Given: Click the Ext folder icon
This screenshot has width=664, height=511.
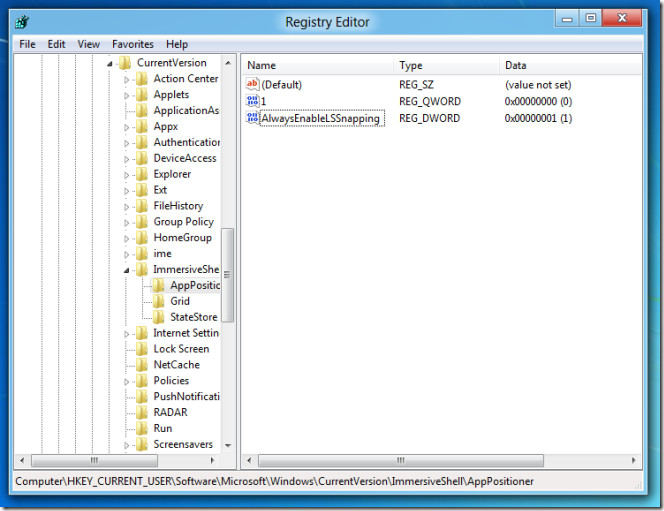Looking at the screenshot, I should [142, 190].
